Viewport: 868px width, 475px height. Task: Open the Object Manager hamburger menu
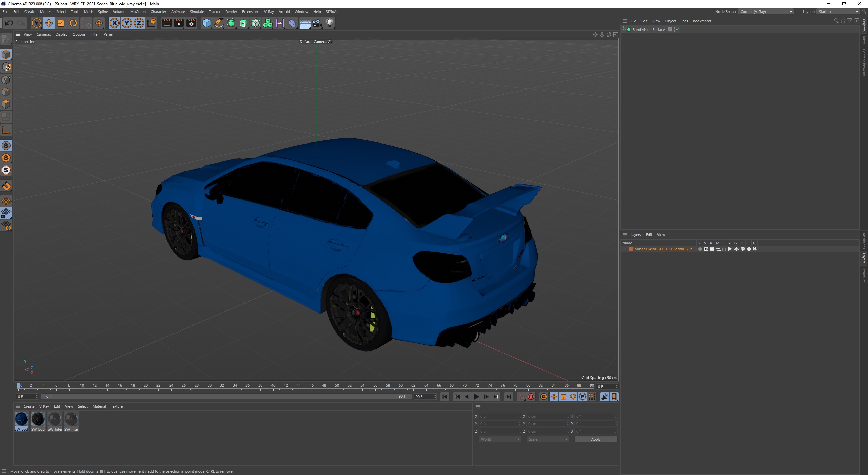[x=625, y=21]
